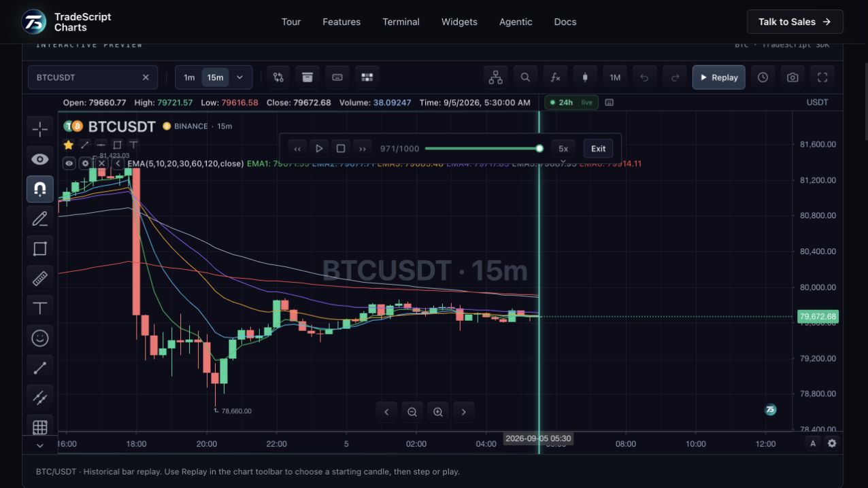Image resolution: width=868 pixels, height=488 pixels.
Task: Open the clock timezone icon
Action: click(763, 77)
